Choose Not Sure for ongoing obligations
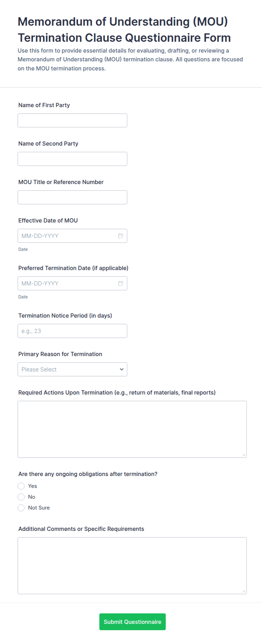This screenshot has width=262, height=644. point(21,508)
